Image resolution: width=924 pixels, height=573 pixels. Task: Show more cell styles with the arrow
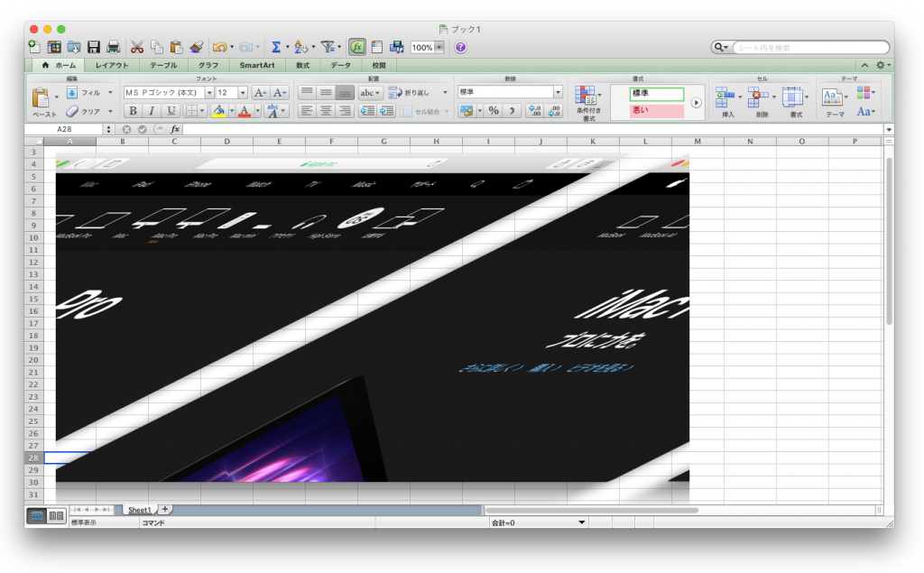point(696,103)
